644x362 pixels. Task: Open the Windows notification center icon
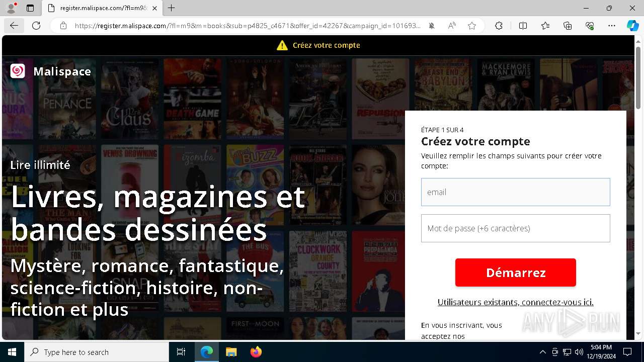pos(627,352)
